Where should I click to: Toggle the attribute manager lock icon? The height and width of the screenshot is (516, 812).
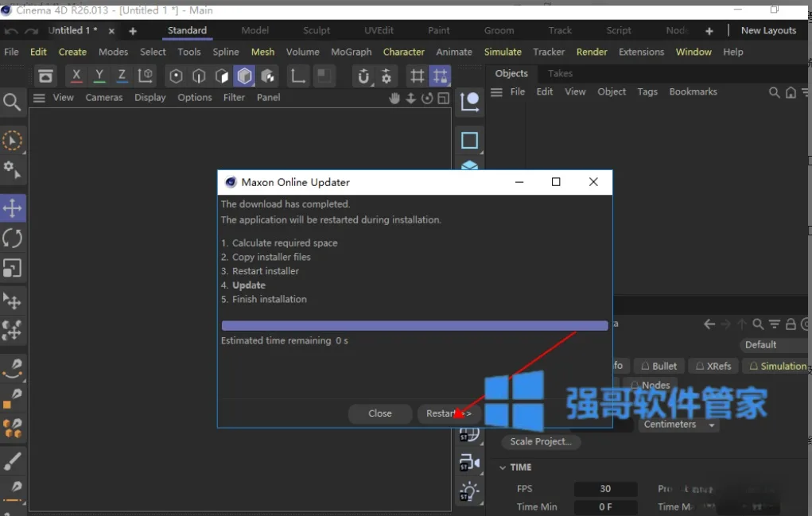791,324
